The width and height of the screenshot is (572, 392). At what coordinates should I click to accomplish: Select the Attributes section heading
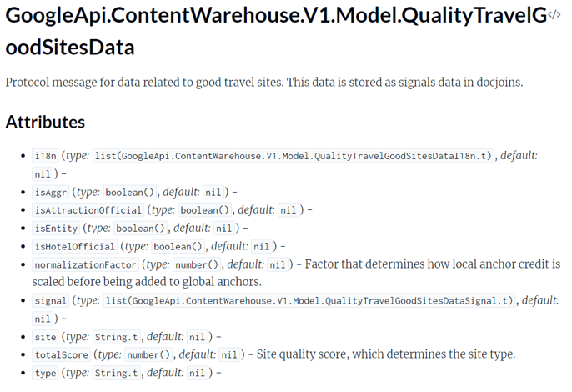click(x=45, y=122)
